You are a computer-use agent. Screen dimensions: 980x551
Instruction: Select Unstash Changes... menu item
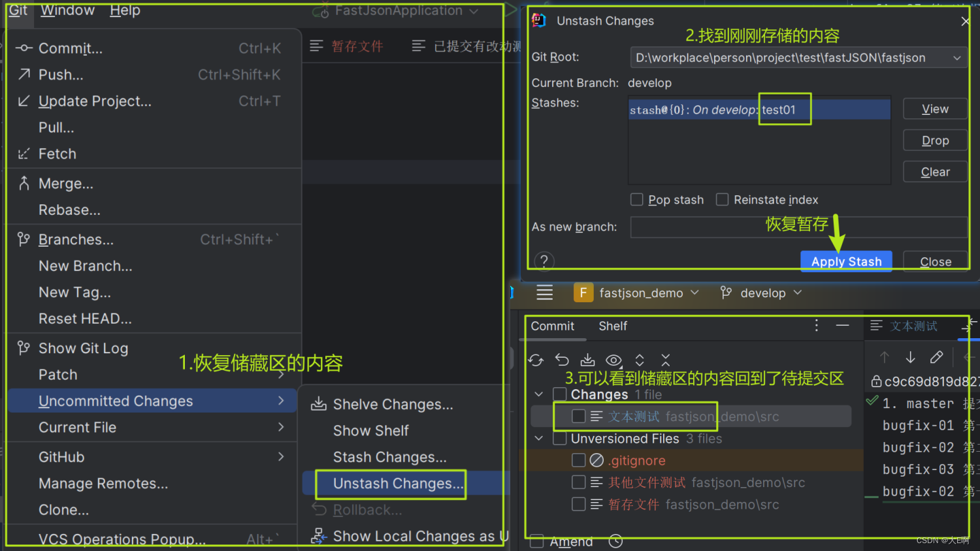[x=400, y=484]
